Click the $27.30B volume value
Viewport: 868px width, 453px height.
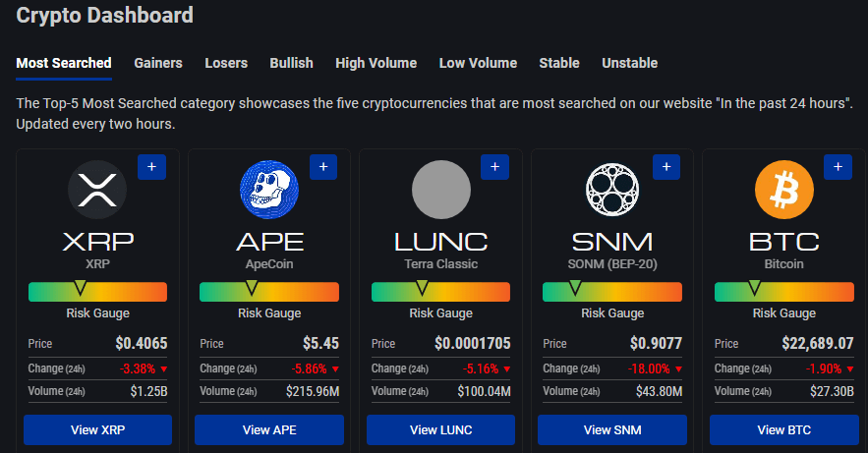(x=832, y=392)
